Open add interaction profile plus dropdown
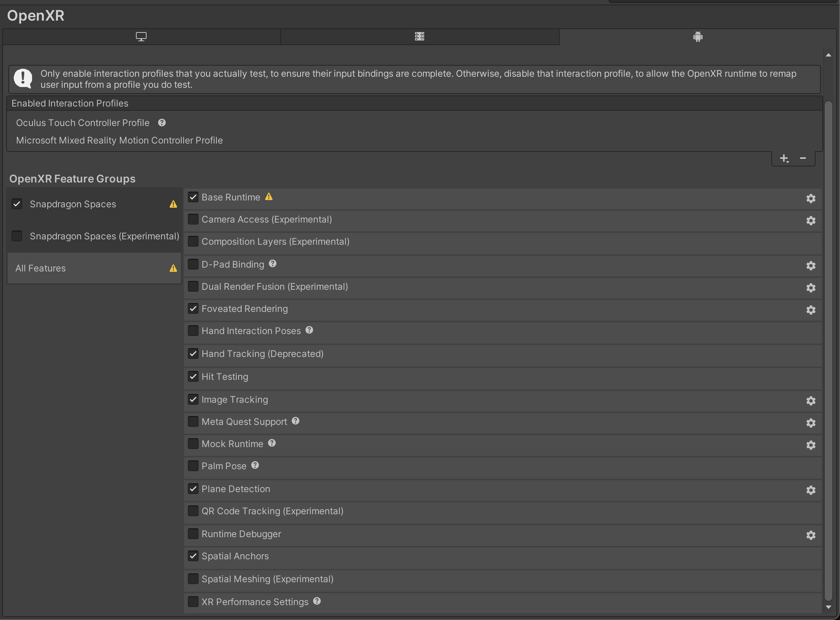This screenshot has height=620, width=840. [x=784, y=158]
